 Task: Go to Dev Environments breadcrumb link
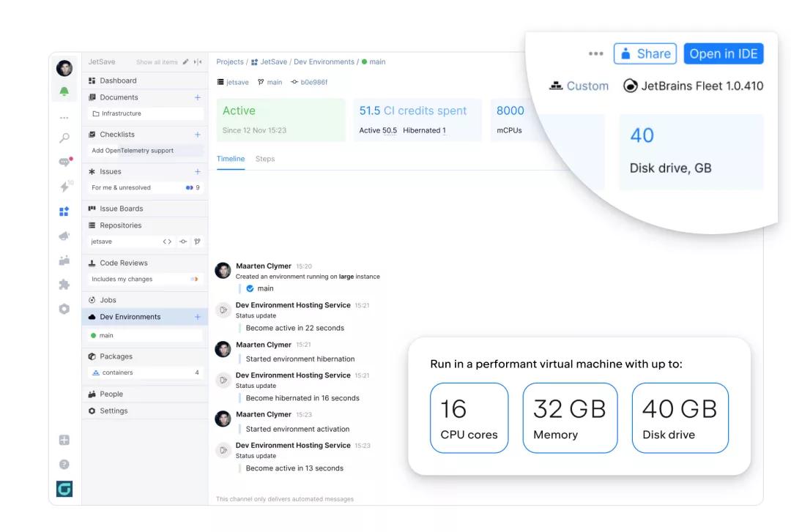[x=324, y=61]
